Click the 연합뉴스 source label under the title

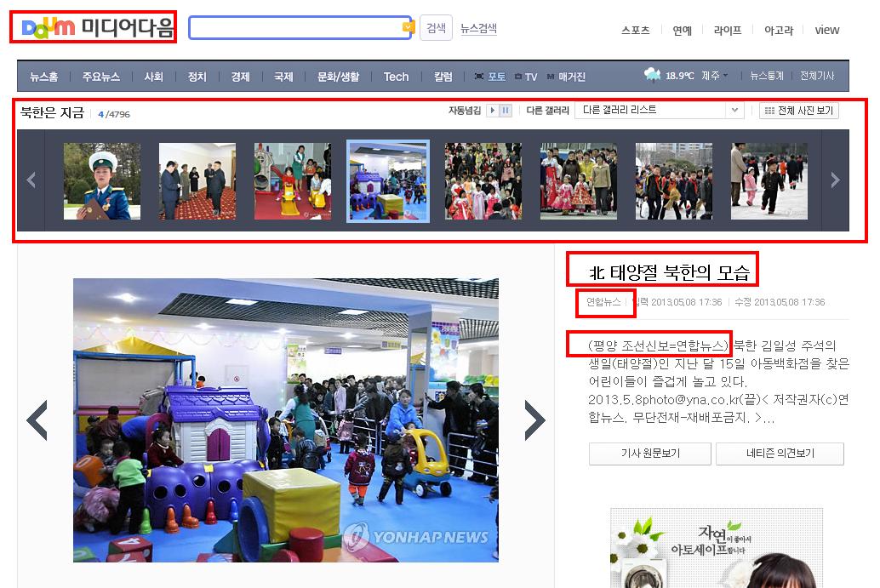point(604,302)
